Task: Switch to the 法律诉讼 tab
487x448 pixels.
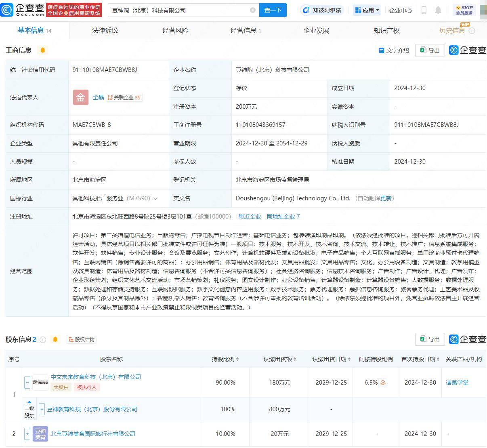Action: pos(105,31)
